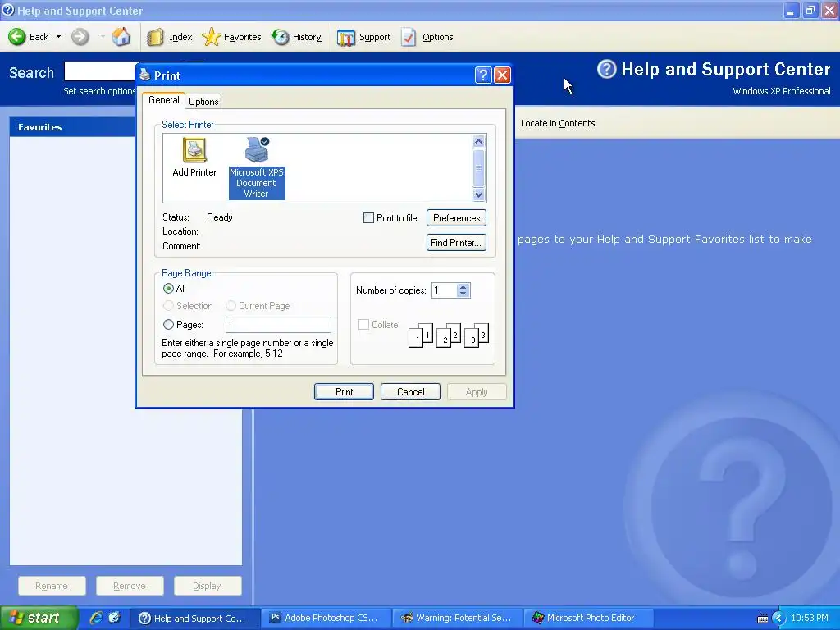
Task: Expand hidden tray icons chevron
Action: [778, 619]
